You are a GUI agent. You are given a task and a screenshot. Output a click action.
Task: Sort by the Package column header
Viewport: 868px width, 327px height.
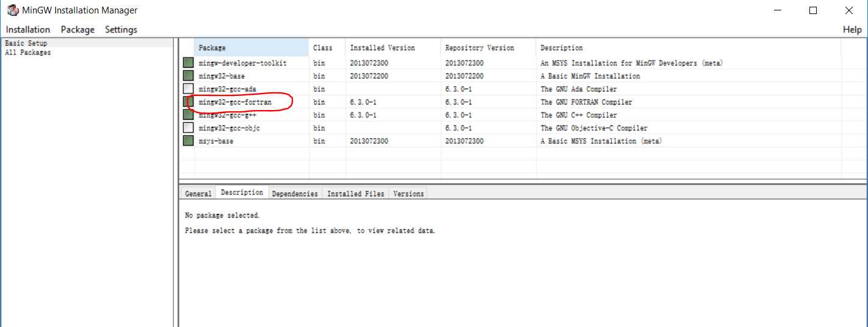pos(252,48)
